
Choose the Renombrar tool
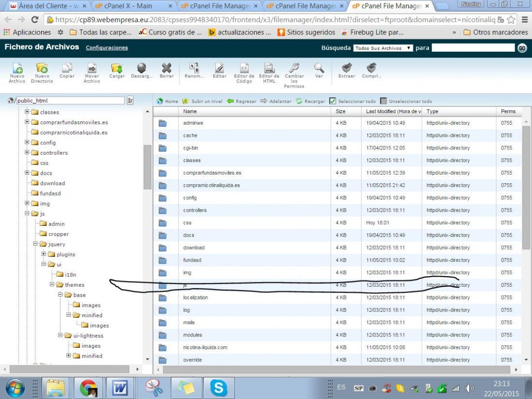click(194, 68)
